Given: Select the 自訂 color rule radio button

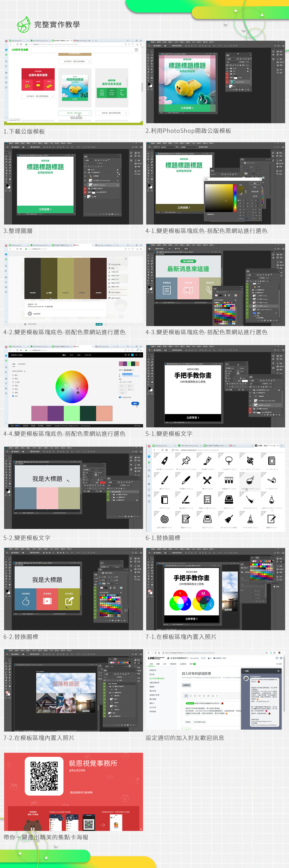Looking at the screenshot, I should [x=13, y=396].
